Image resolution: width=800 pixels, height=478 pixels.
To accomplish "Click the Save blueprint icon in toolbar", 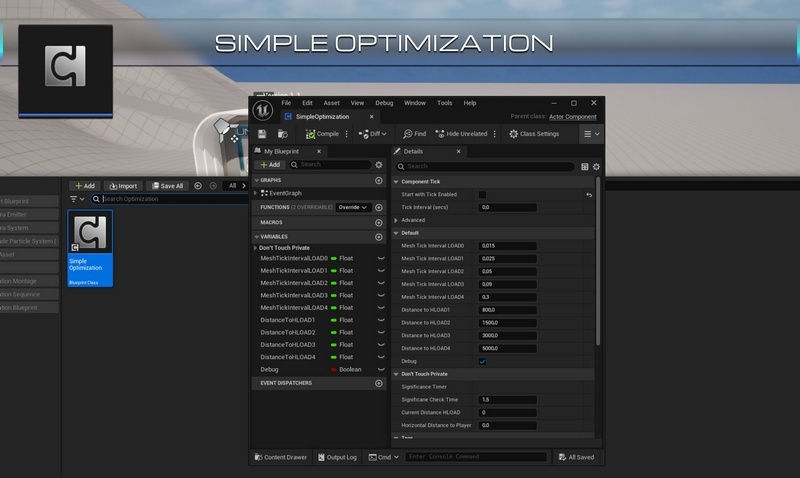I will 262,134.
